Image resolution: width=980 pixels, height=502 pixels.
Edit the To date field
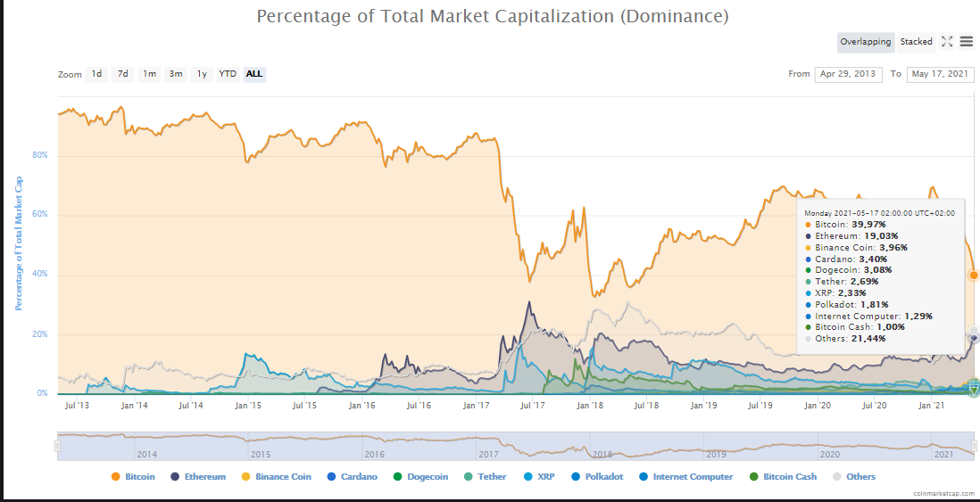940,74
